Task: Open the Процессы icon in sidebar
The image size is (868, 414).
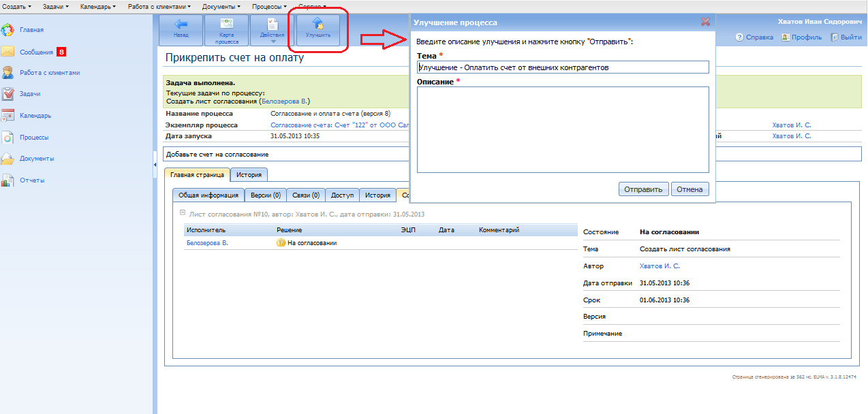Action: (8, 138)
